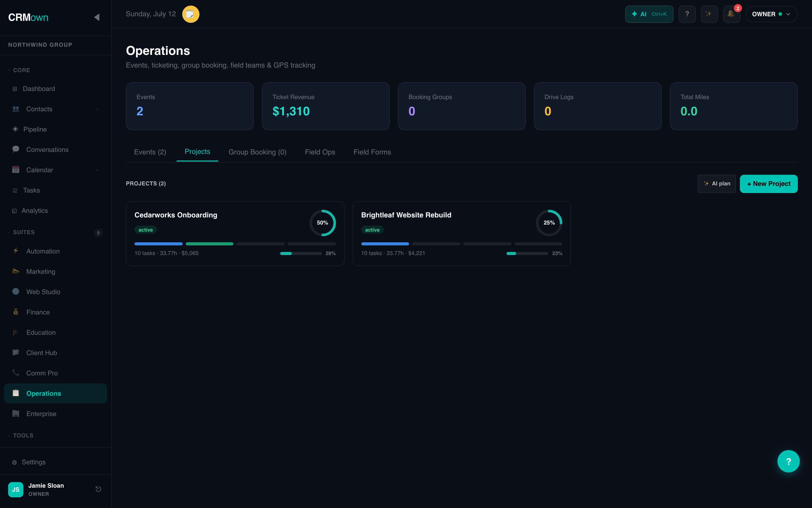Click the AI plan button

717,183
